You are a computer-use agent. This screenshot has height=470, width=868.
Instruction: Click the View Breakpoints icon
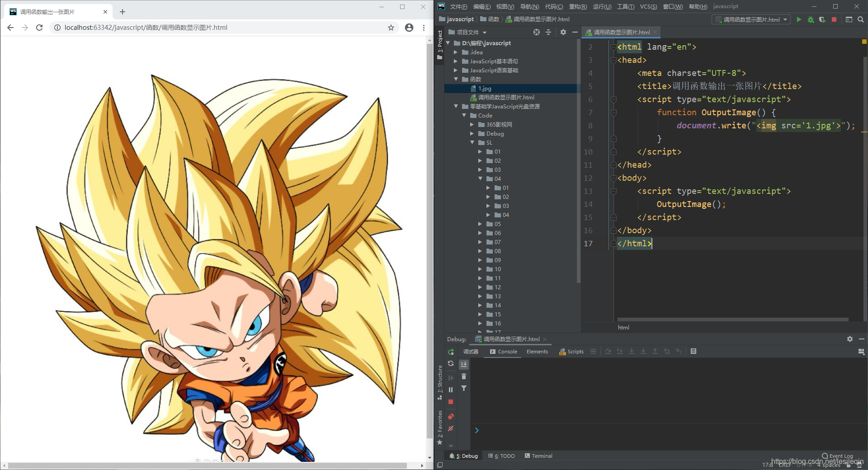pos(451,416)
